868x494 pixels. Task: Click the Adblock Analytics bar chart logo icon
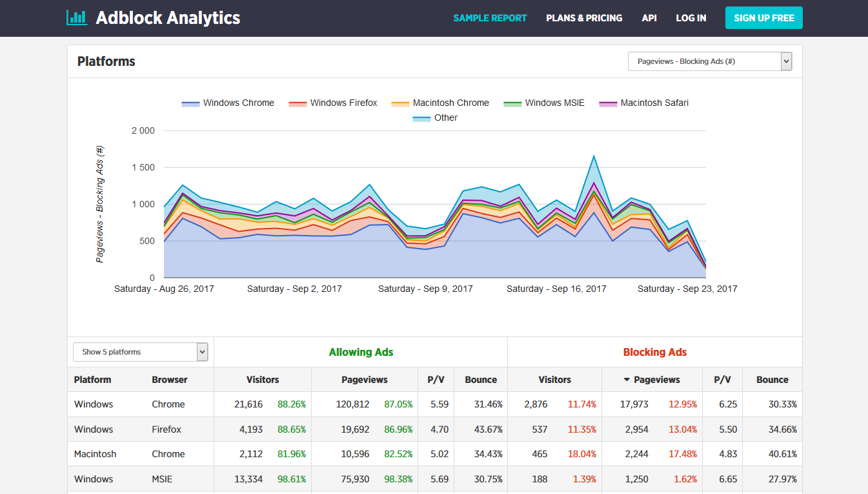[77, 17]
